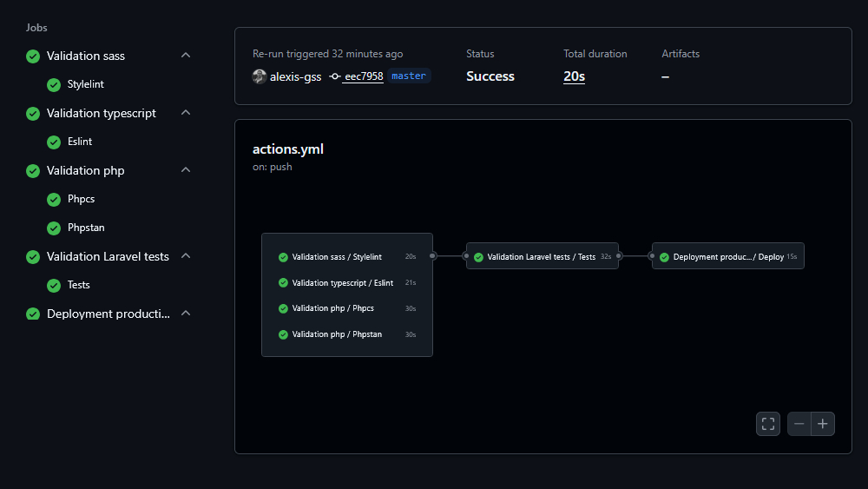This screenshot has height=489, width=868.
Task: Collapse the Deployment production job group
Action: coord(186,314)
